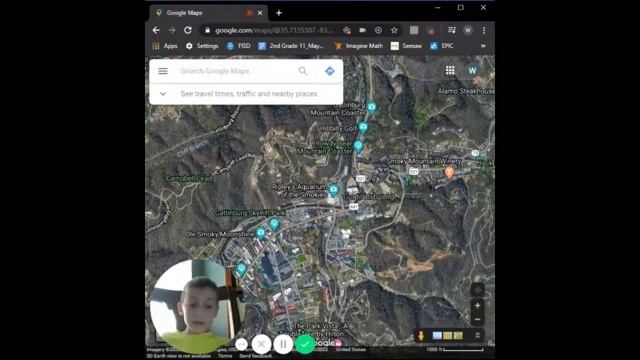The width and height of the screenshot is (640, 360).
Task: Click the Campbell Lead map label
Action: coord(189,179)
